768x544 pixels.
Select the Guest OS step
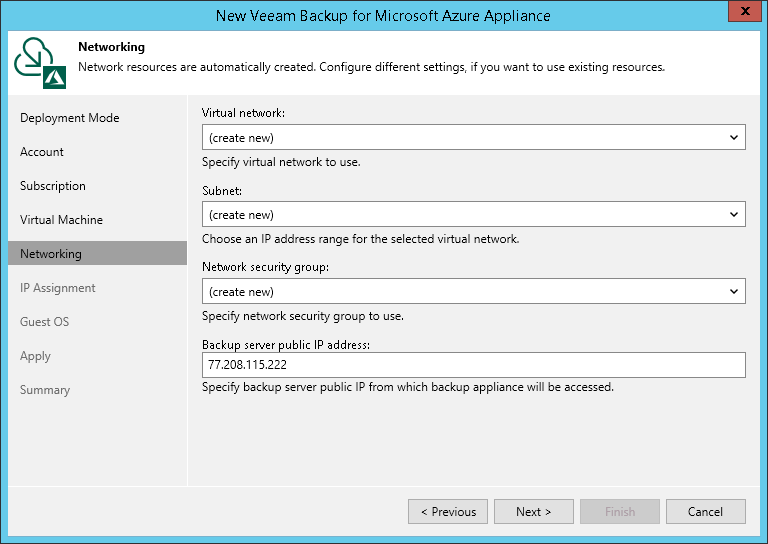pos(44,322)
